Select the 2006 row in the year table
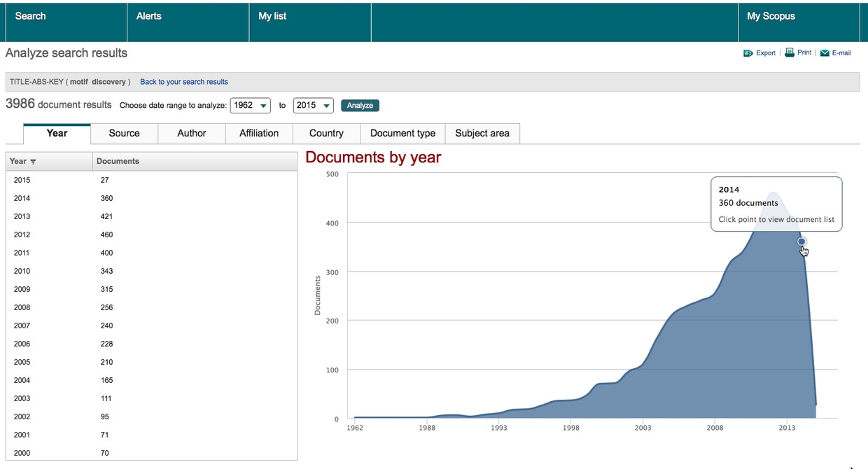The image size is (868, 469). [x=152, y=344]
